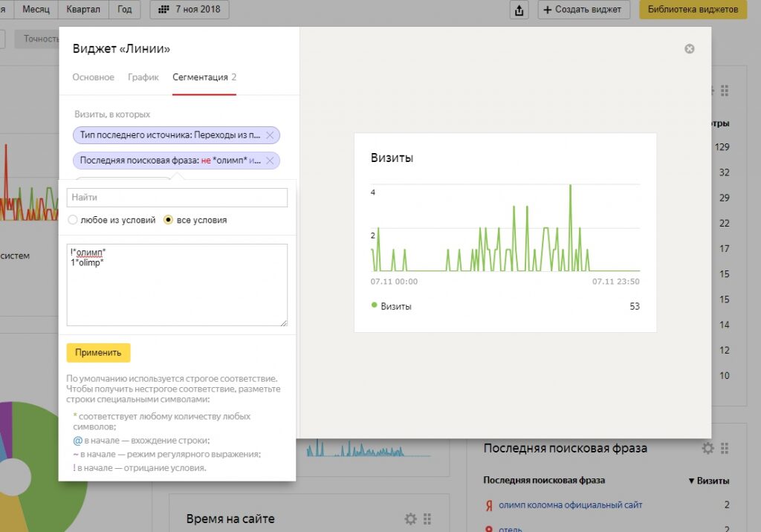Remove the 'Последняя поисковая фраза' filter chip
The image size is (761, 532).
click(x=270, y=160)
